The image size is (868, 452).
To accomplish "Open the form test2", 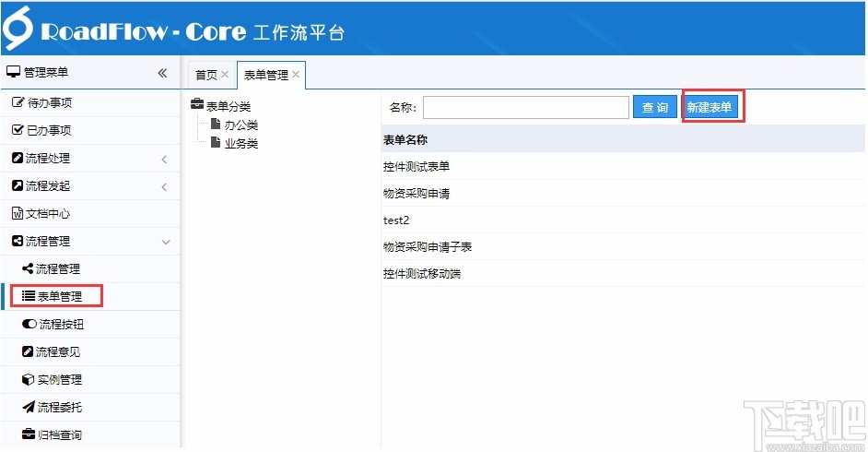I will [x=396, y=220].
